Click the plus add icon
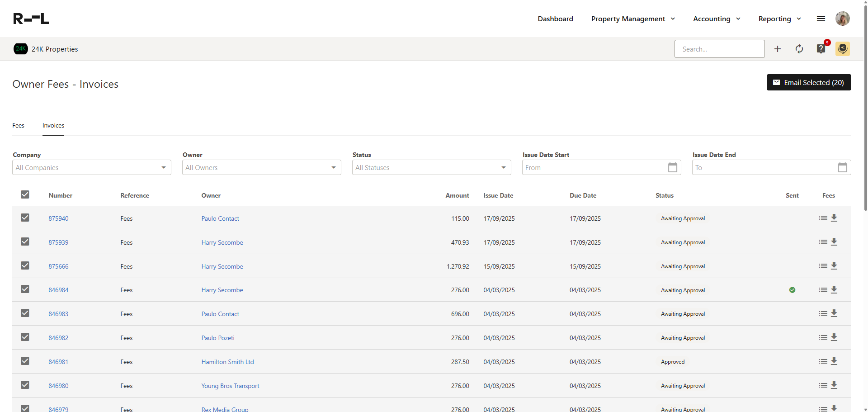Image resolution: width=868 pixels, height=412 pixels. (777, 49)
